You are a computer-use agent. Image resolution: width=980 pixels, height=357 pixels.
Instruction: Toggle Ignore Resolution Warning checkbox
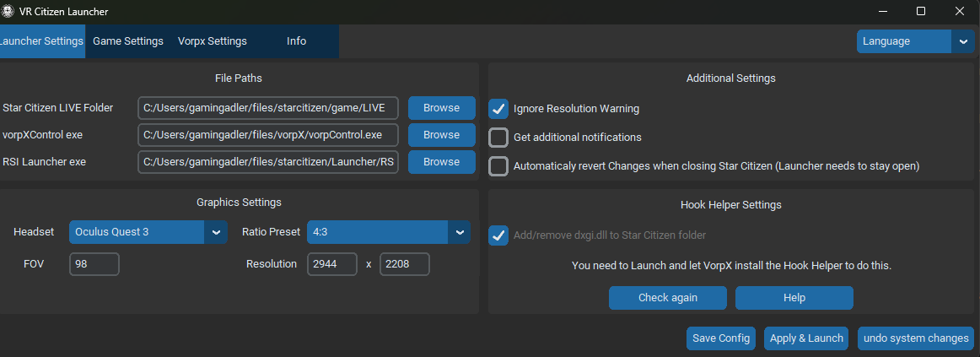498,109
